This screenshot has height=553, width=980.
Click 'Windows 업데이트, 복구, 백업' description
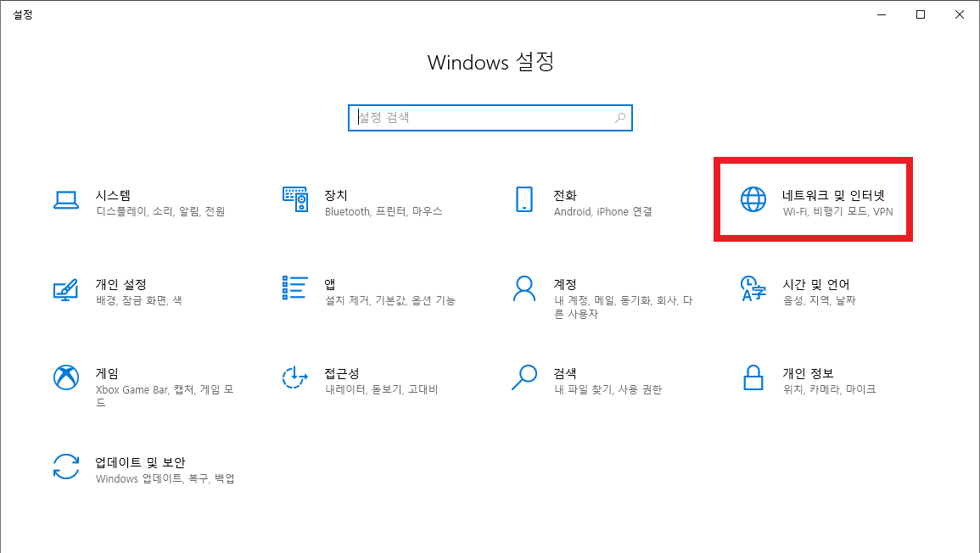tap(165, 479)
